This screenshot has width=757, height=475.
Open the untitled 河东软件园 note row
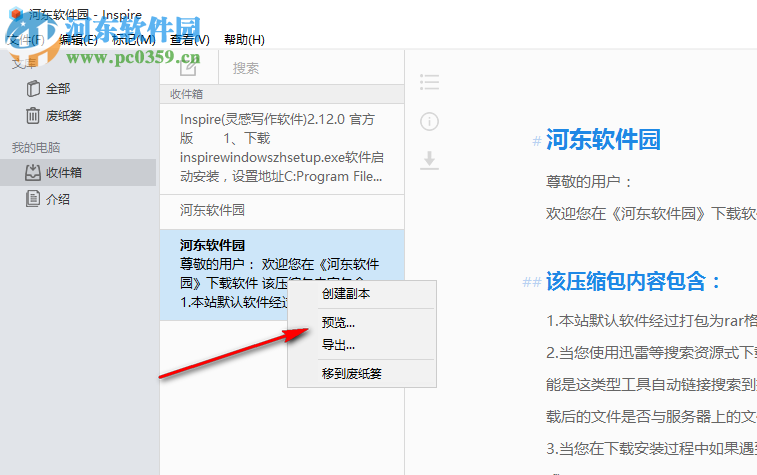click(282, 212)
